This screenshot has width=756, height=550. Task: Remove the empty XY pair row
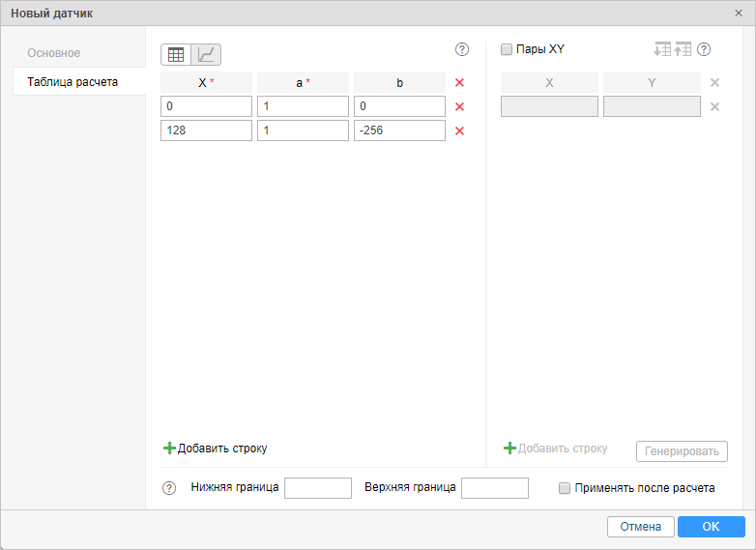click(715, 106)
